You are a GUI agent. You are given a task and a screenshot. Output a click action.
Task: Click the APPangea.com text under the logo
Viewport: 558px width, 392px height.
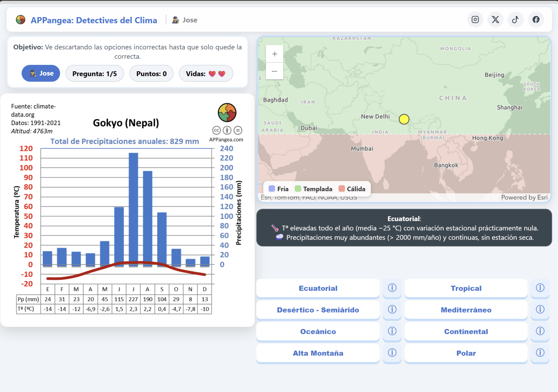coord(226,140)
